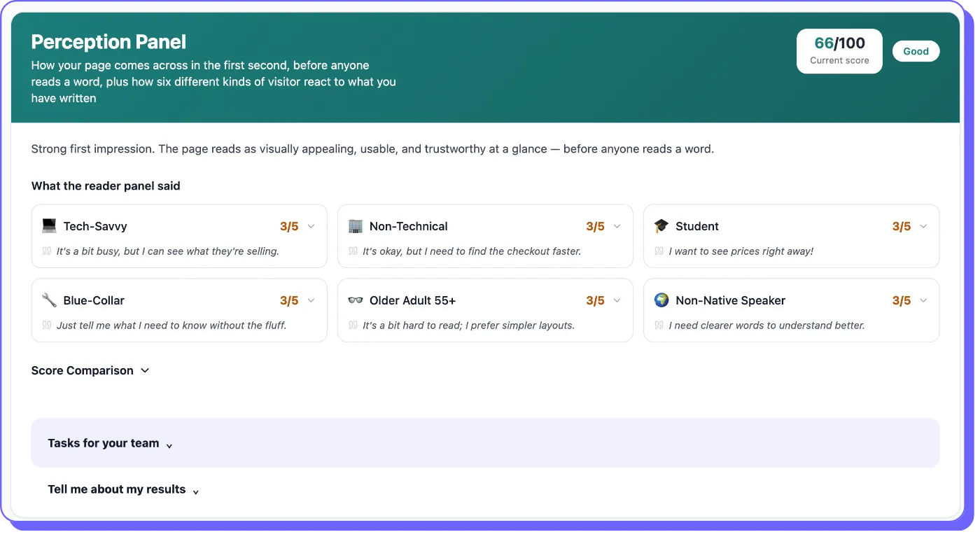Click the Student 3/5 score
The image size is (980, 560).
click(902, 226)
